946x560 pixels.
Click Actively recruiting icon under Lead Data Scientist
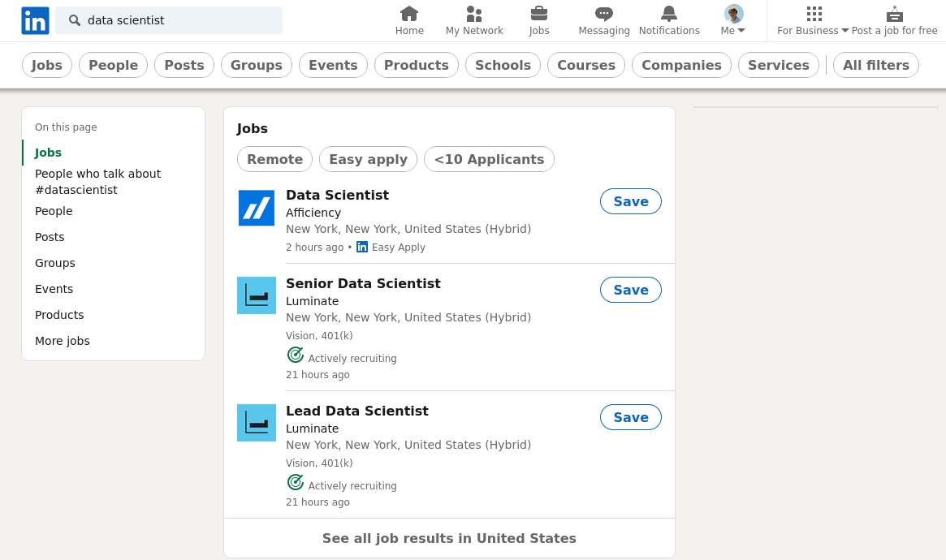295,482
